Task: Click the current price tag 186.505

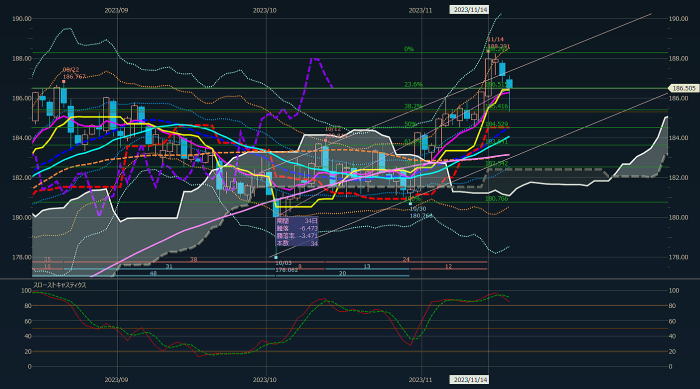Action: pos(683,88)
